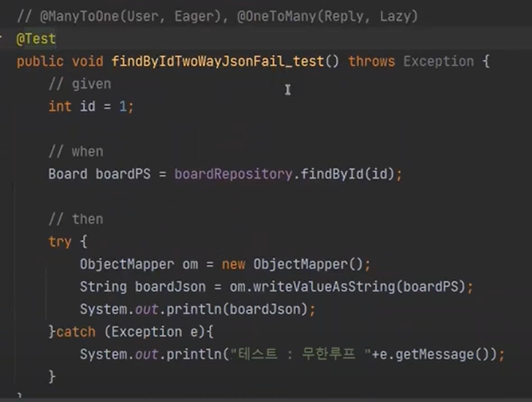Click the 'int id = 1;' line
Screen dimensions: 532x402
(x=91, y=107)
